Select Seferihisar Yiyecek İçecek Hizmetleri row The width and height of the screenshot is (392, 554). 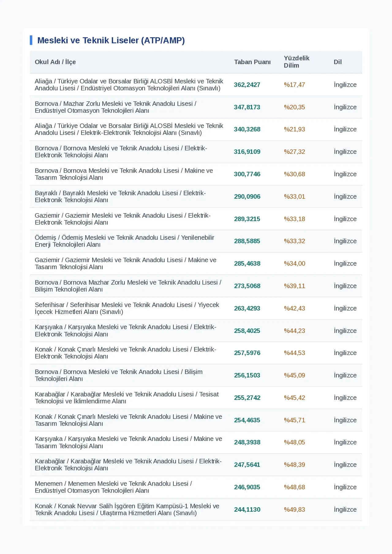coord(196,308)
